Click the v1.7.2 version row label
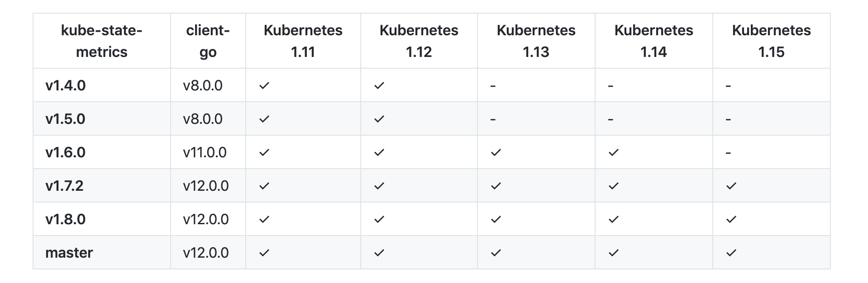The width and height of the screenshot is (868, 283). point(64,186)
